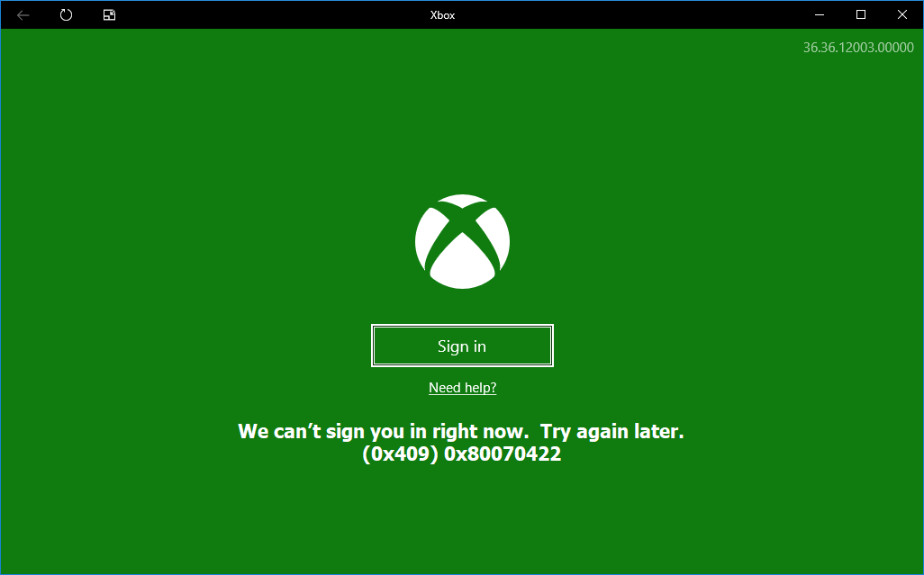Viewport: 924px width, 575px height.
Task: Click the back arrow navigation icon
Action: [22, 14]
